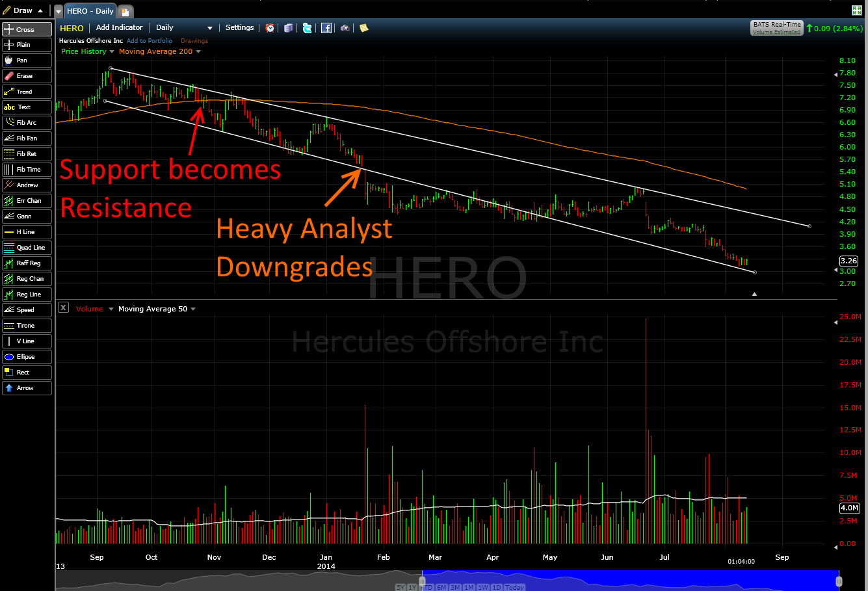Image resolution: width=868 pixels, height=591 pixels.
Task: Click the database stack icon
Action: 288,28
